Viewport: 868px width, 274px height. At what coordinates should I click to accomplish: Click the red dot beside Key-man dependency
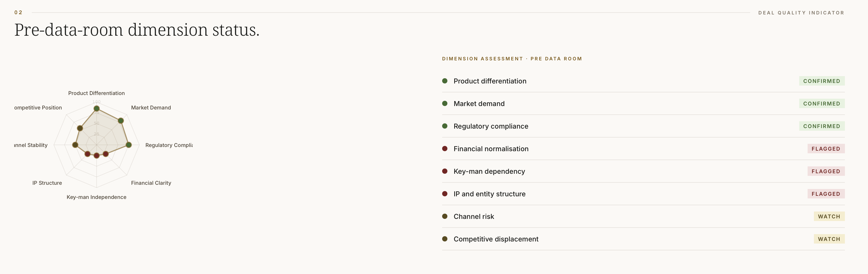point(445,171)
